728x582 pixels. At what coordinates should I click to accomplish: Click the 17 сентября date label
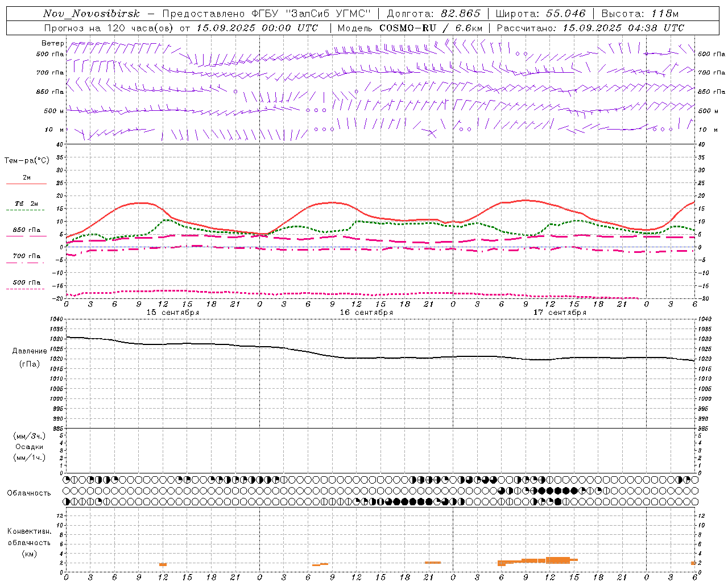pyautogui.click(x=560, y=313)
